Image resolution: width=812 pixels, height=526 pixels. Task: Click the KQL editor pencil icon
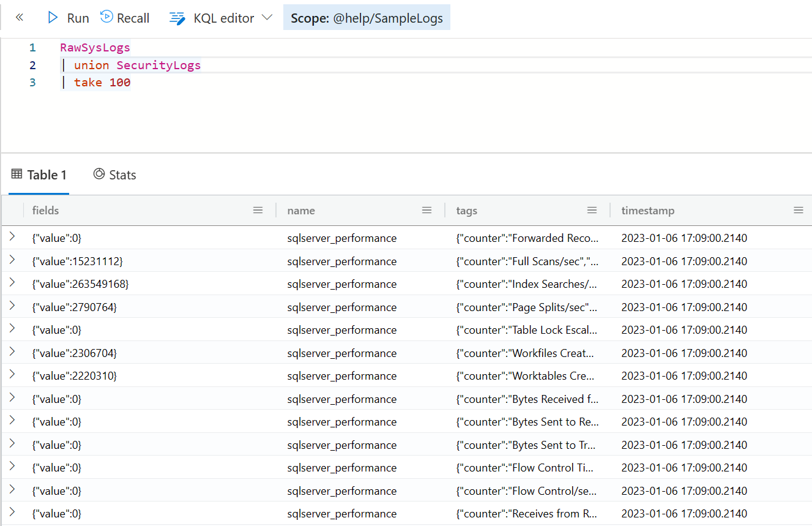177,18
